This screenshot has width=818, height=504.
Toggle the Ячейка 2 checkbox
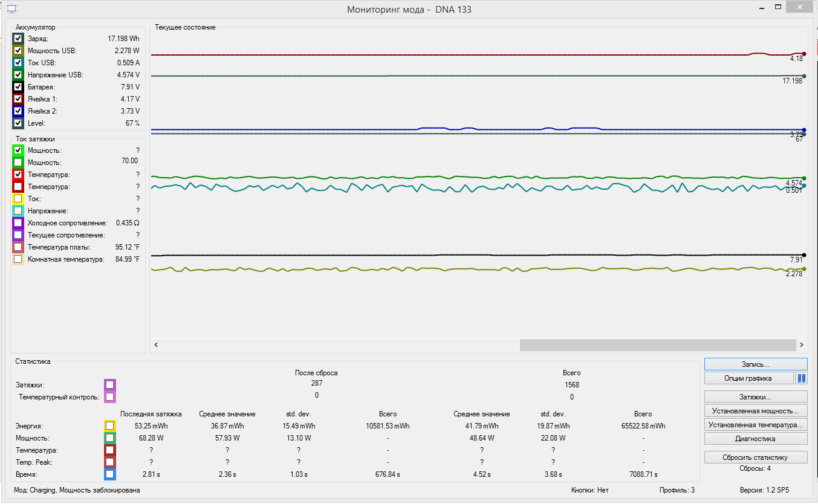coord(18,111)
